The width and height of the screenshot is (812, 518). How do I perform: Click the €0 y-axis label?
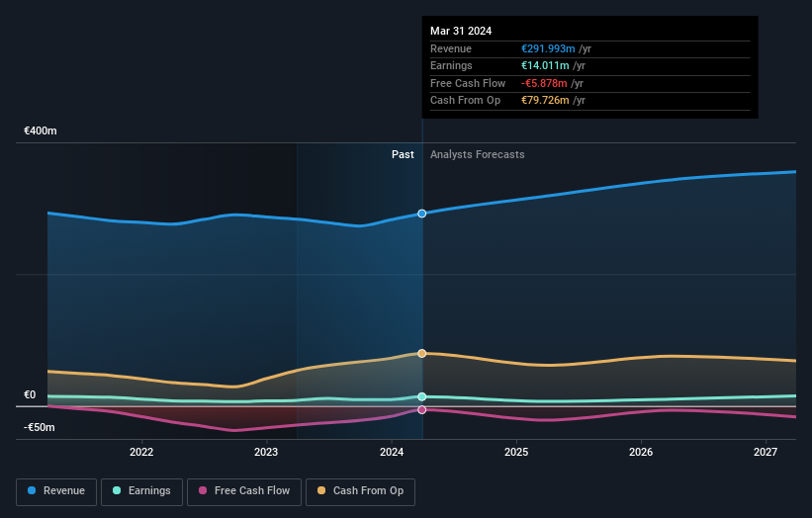[x=30, y=394]
